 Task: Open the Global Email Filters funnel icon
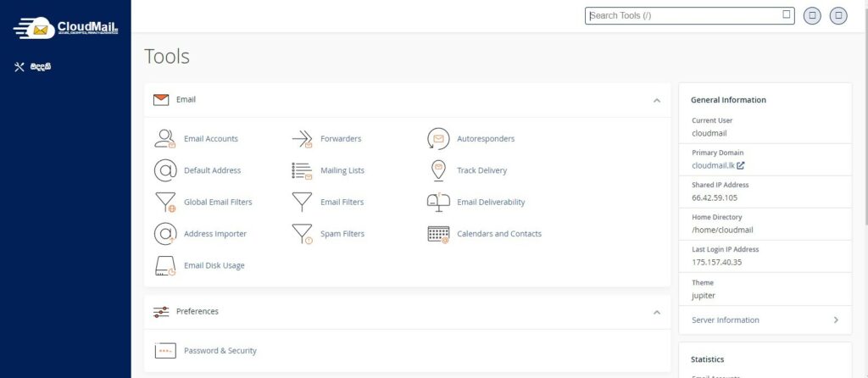(165, 202)
